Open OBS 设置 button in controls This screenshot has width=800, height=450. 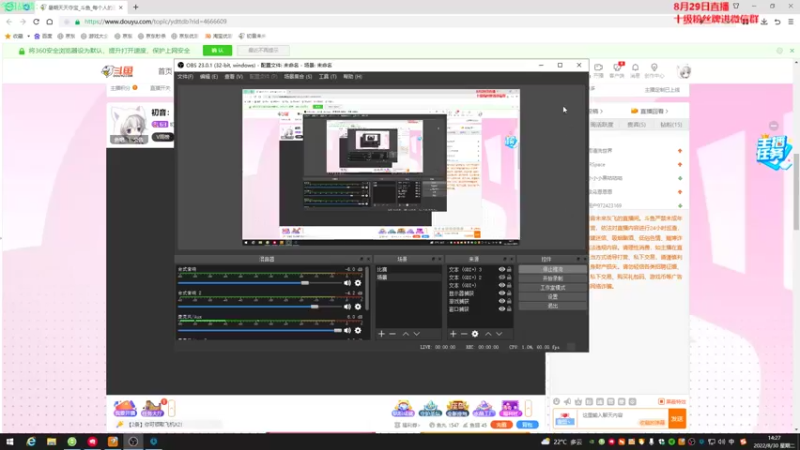pyautogui.click(x=553, y=297)
